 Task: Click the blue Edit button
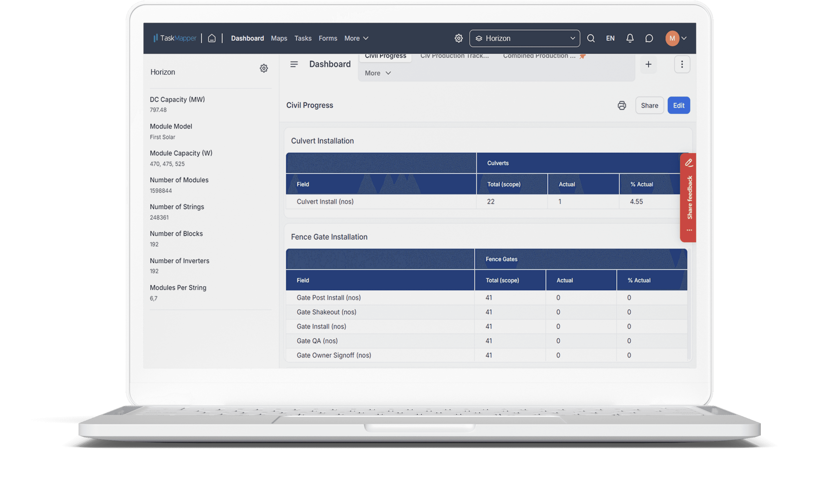678,106
